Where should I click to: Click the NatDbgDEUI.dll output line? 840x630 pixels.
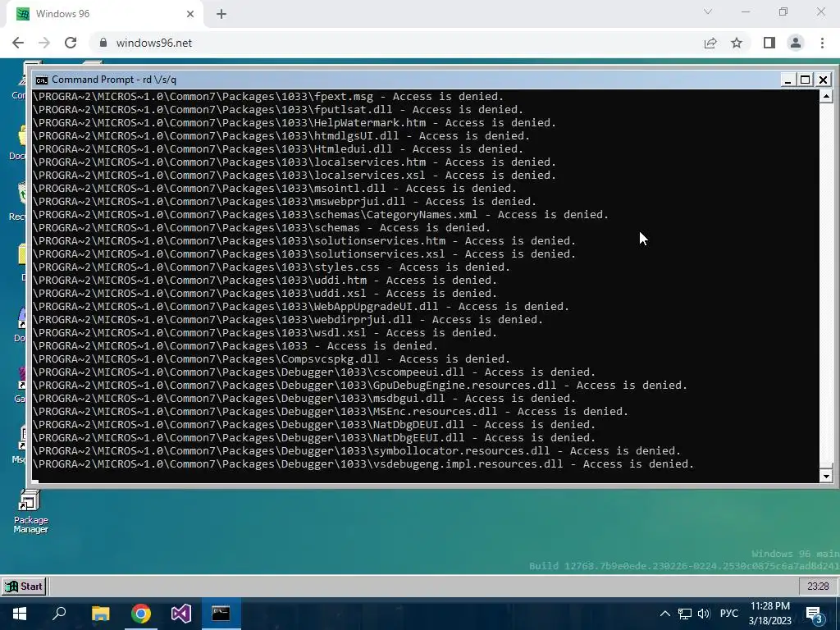tap(314, 424)
